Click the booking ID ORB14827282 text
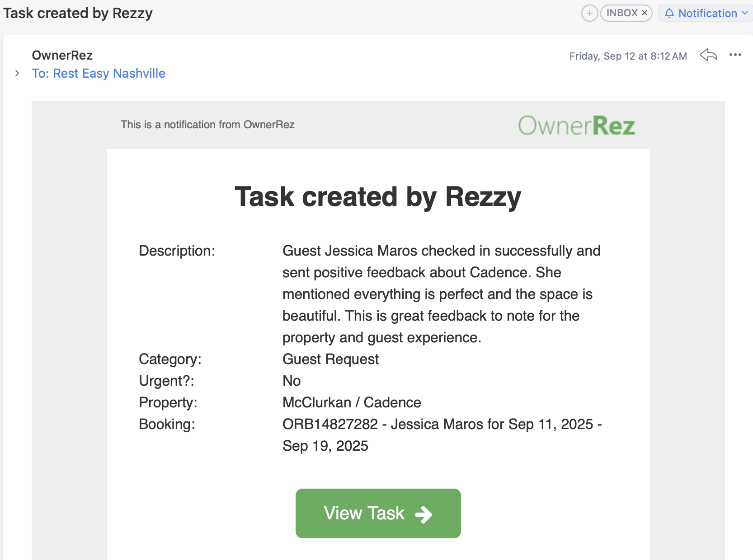 [x=330, y=424]
